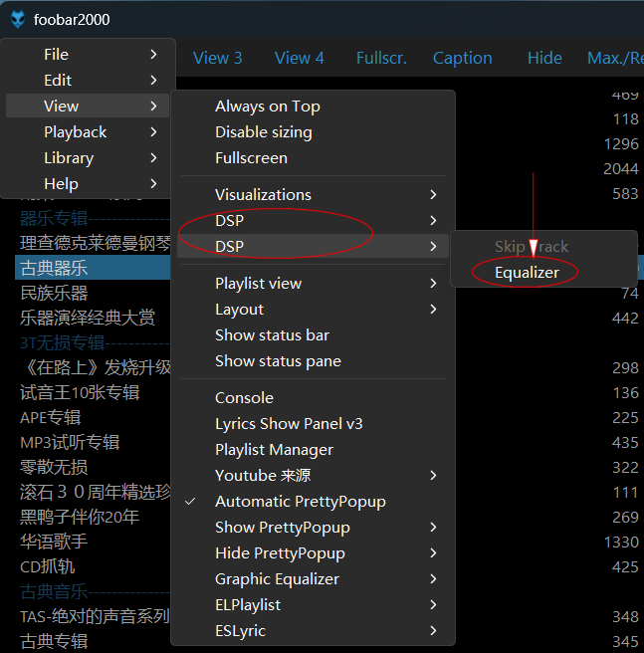
Task: Click the foobar2000 app icon in title bar
Action: click(17, 19)
